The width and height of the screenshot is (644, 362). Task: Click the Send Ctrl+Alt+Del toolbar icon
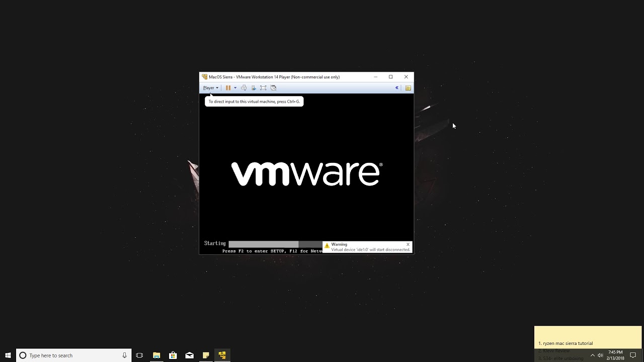coord(244,88)
